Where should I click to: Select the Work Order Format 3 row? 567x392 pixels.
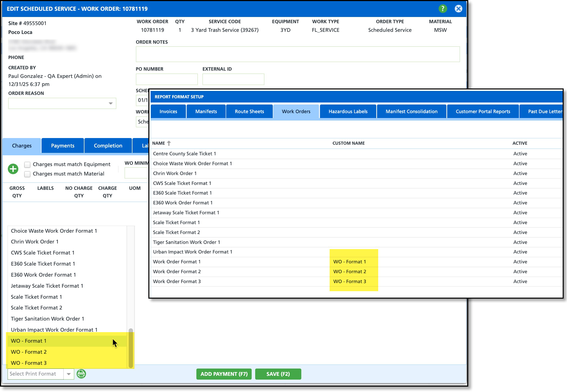[177, 281]
